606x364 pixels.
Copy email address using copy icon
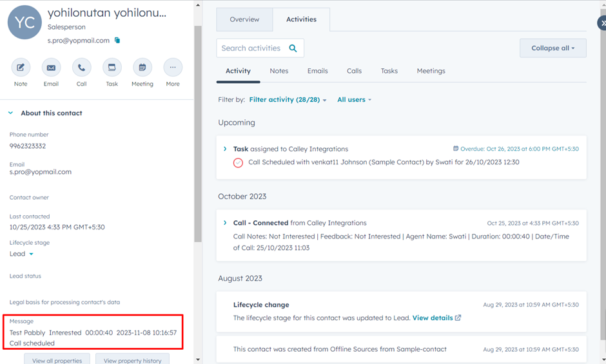click(x=117, y=41)
